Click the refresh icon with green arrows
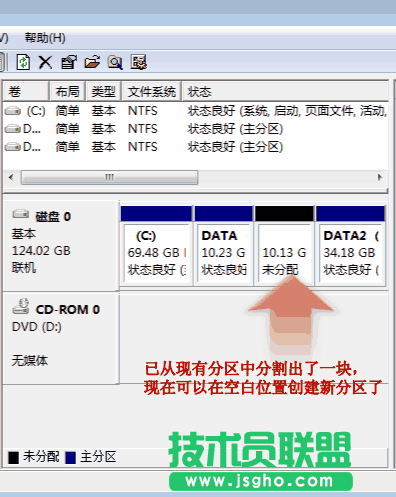Screen dimensions: 396x497 tap(23, 62)
